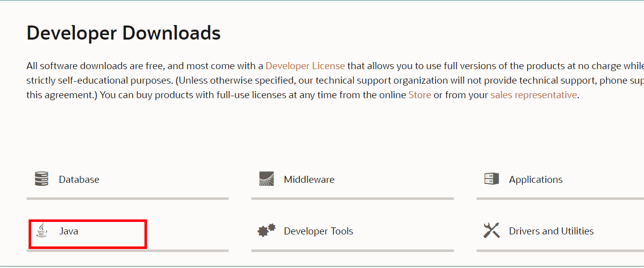
Task: Follow the Developer License link
Action: click(305, 66)
